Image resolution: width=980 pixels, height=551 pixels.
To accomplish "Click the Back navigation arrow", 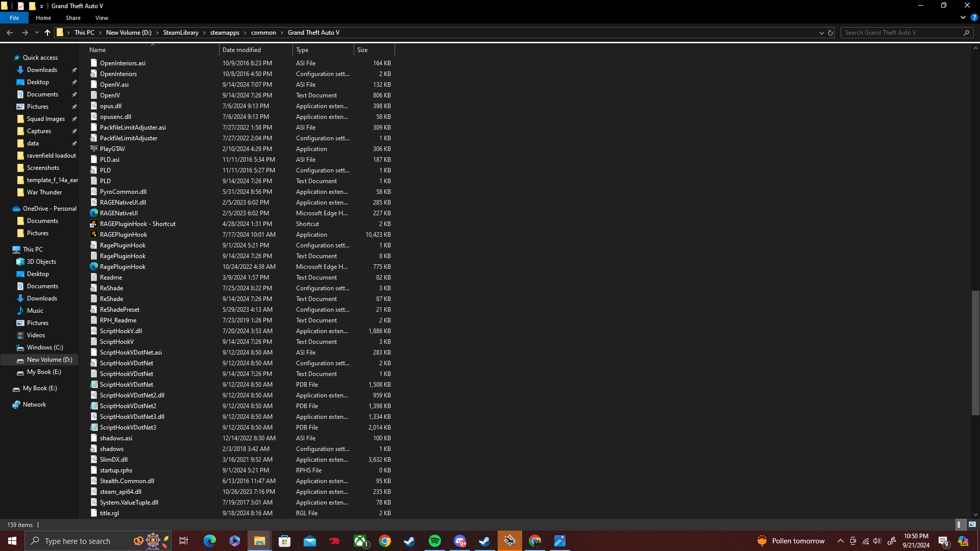I will (10, 33).
